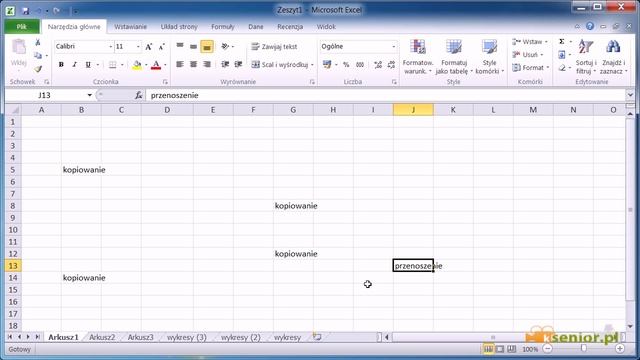Open the Ogólne number format dropdown
This screenshot has height=360, width=640.
click(393, 47)
